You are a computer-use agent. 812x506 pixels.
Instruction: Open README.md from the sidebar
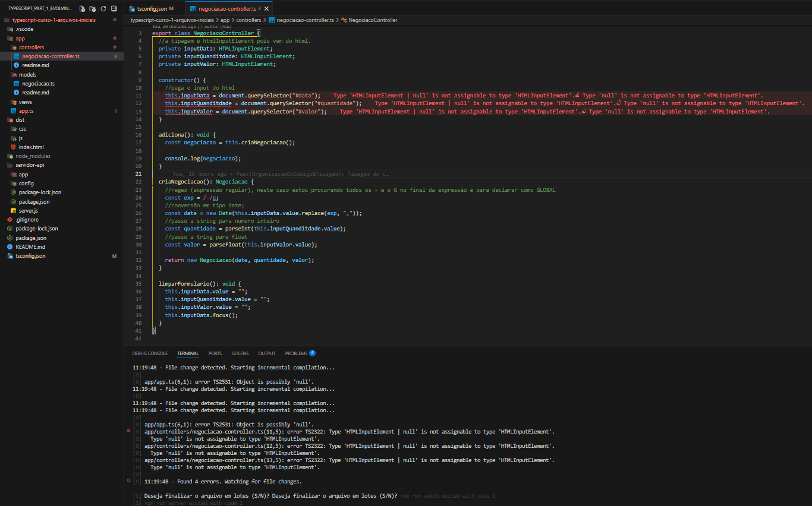pyautogui.click(x=30, y=247)
